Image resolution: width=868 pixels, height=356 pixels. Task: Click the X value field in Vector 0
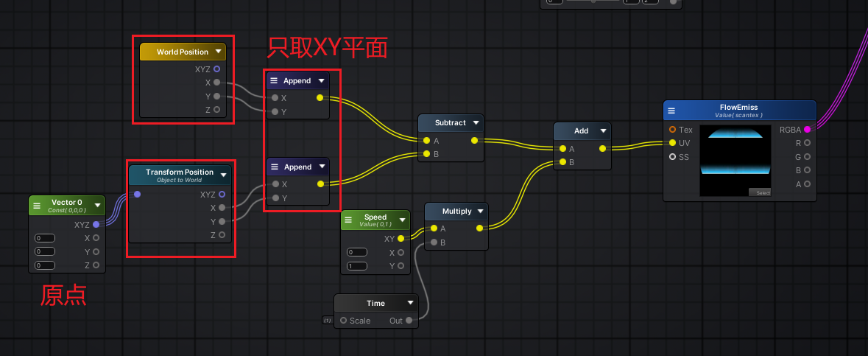[45, 238]
